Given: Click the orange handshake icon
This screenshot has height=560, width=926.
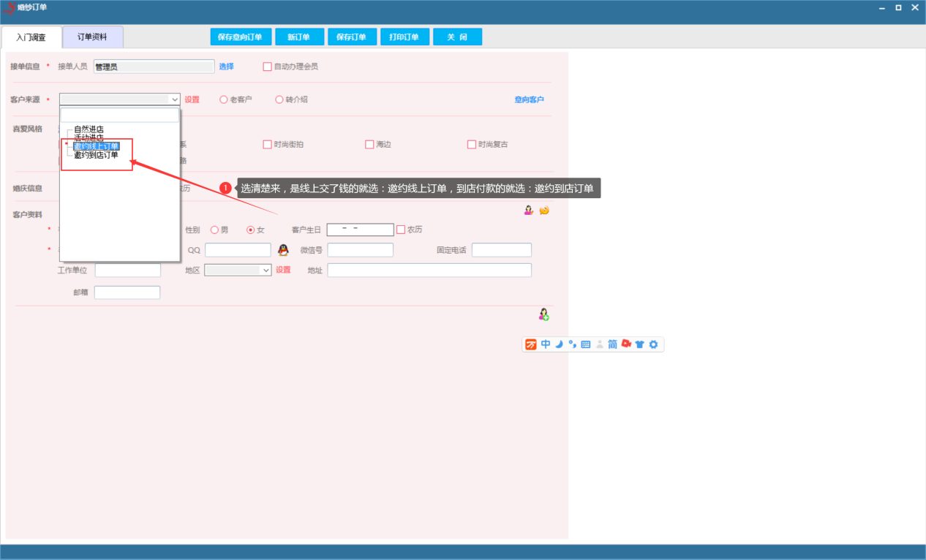Looking at the screenshot, I should [544, 211].
